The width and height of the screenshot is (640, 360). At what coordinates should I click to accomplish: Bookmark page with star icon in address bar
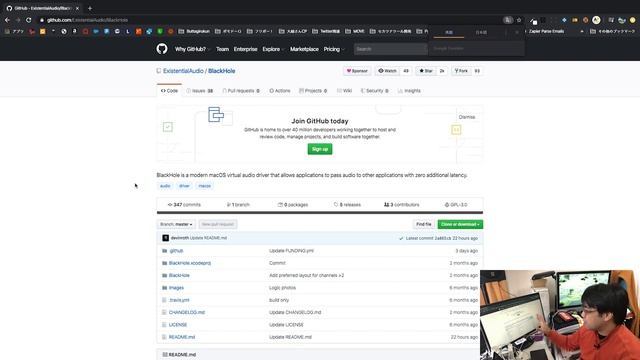pyautogui.click(x=519, y=20)
